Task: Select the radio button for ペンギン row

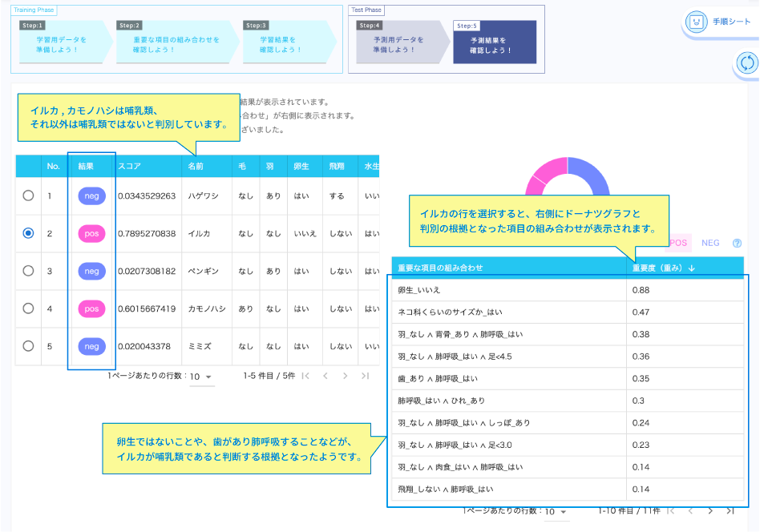Action: [x=28, y=271]
